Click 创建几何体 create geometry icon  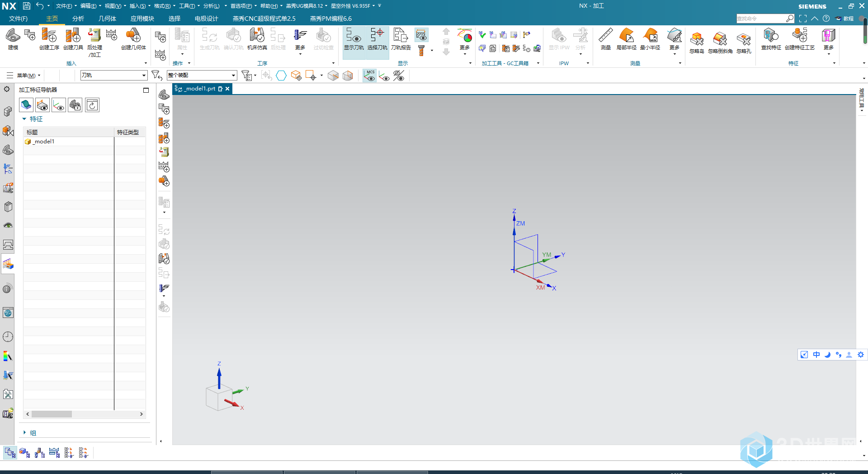(x=133, y=39)
